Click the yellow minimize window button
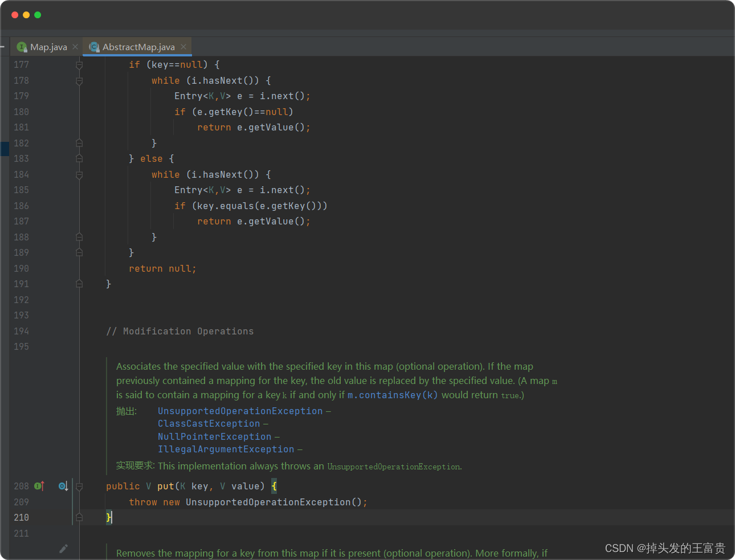The height and width of the screenshot is (560, 735). tap(26, 15)
